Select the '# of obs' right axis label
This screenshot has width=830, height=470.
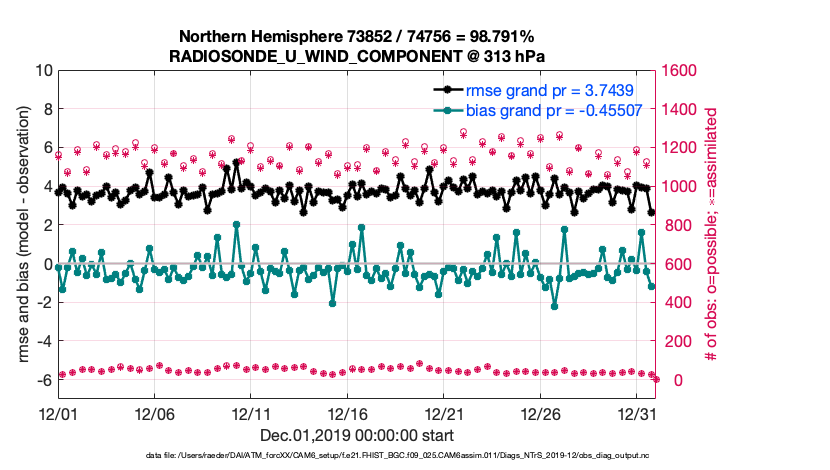point(713,235)
